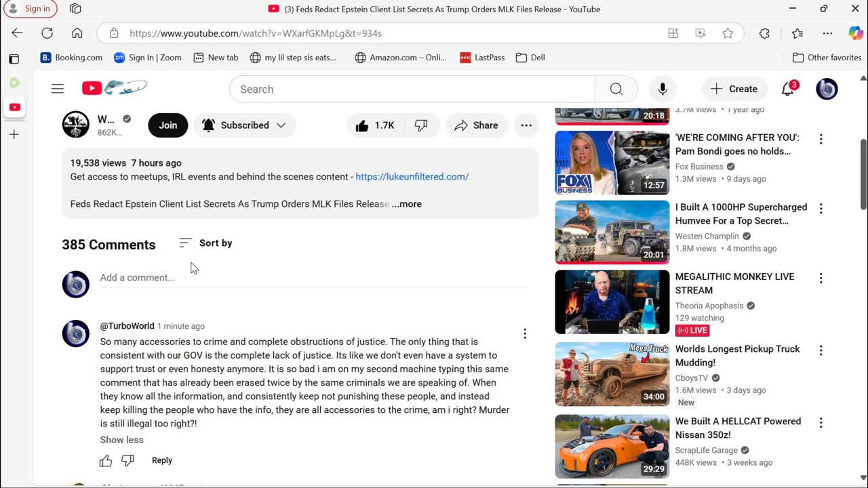The width and height of the screenshot is (868, 488).
Task: Open menu for Pam Bondi Fox Business video
Action: point(821,139)
